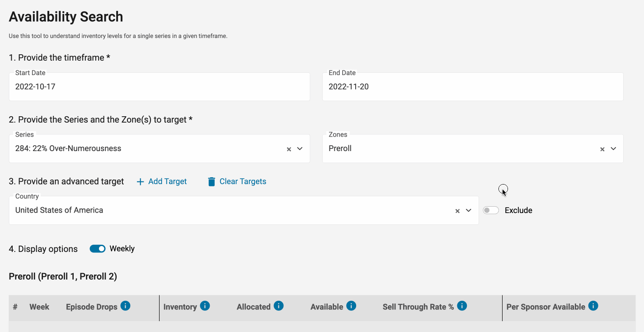The height and width of the screenshot is (332, 644).
Task: Click the Preroll (Preroll 1, Preroll 2) heading
Action: (63, 276)
